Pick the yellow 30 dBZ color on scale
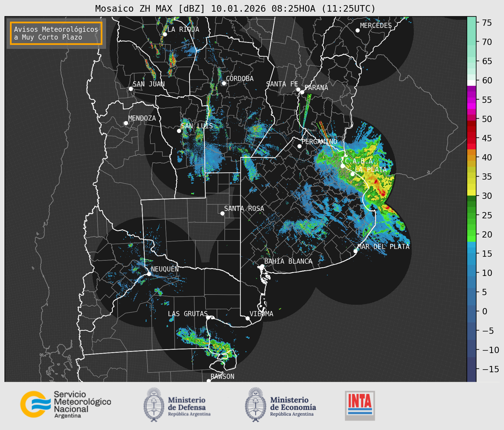This screenshot has height=430, width=504. coord(471,193)
